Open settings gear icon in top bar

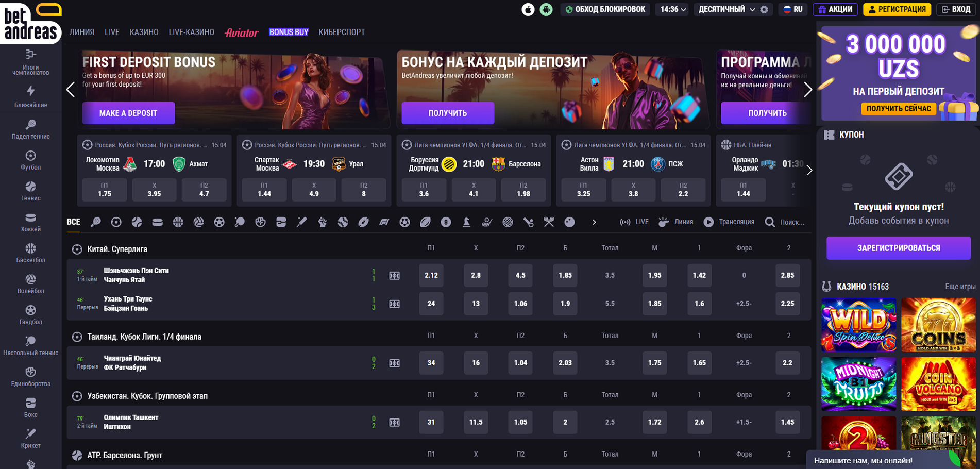click(764, 9)
